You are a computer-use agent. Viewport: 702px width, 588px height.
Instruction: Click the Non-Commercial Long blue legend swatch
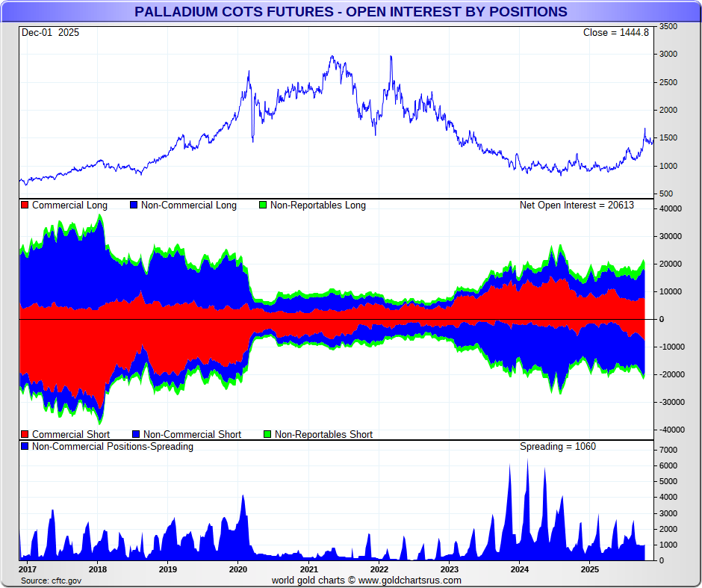pos(134,205)
